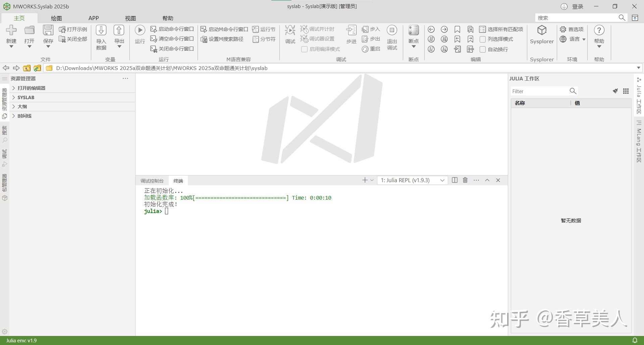Screen dimensions: 644x345
Task: Open Julia REPL terminal selector dropdown
Action: [x=412, y=180]
